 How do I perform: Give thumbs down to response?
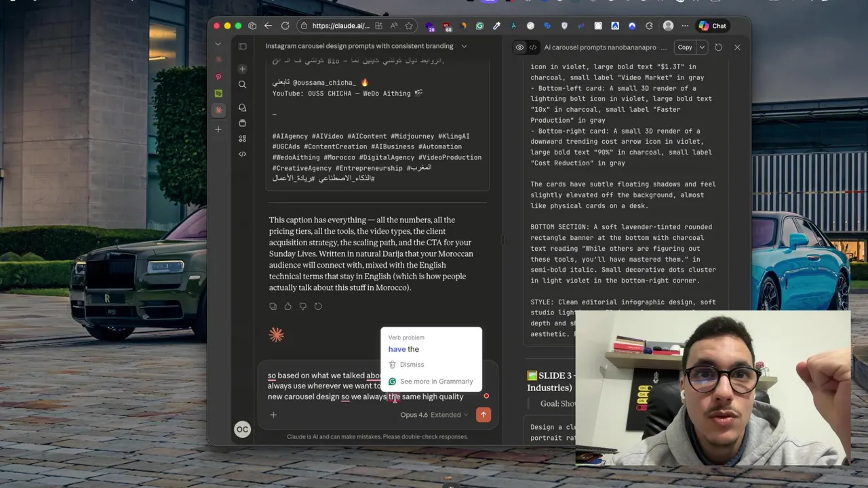click(x=303, y=306)
